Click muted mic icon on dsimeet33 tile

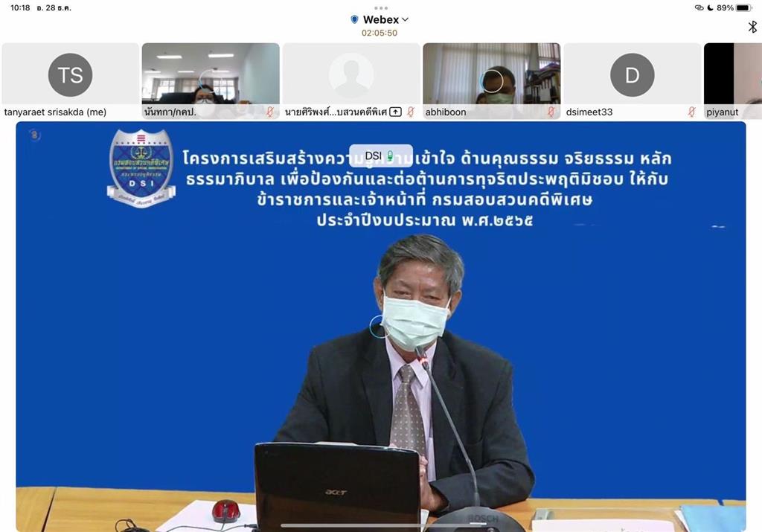pyautogui.click(x=691, y=112)
